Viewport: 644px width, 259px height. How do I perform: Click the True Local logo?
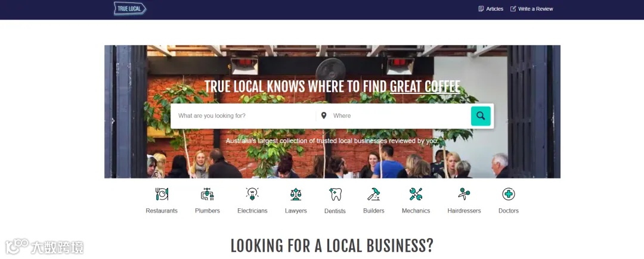130,8
